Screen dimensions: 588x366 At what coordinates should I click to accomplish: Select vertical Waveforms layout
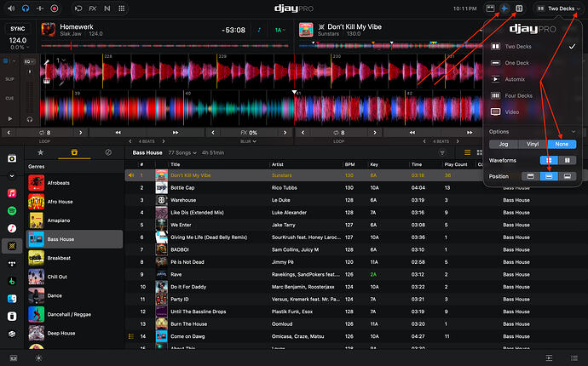(568, 160)
